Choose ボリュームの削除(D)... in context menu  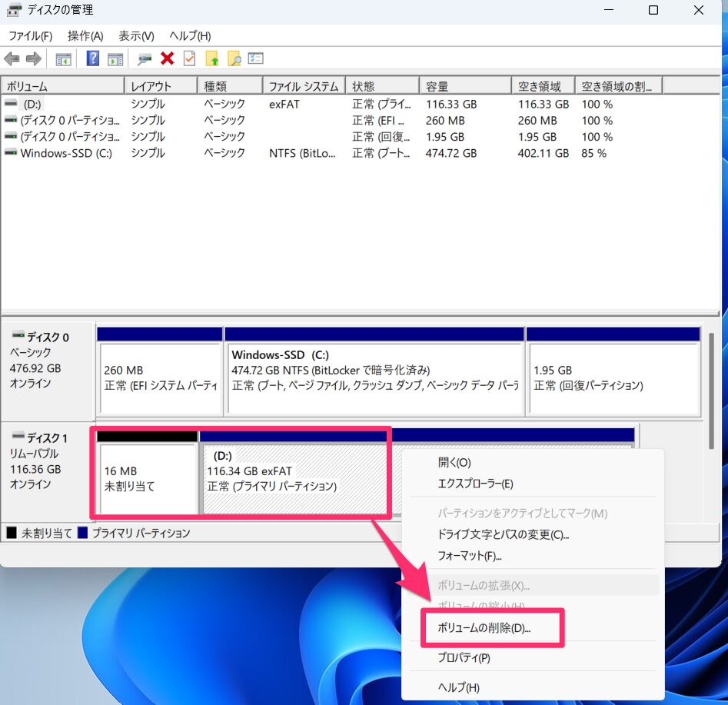(484, 628)
